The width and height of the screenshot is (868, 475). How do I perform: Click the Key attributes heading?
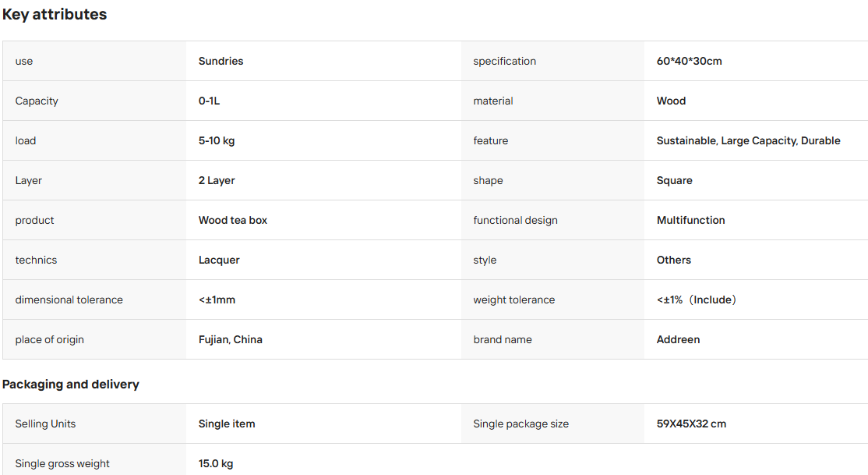(x=55, y=14)
